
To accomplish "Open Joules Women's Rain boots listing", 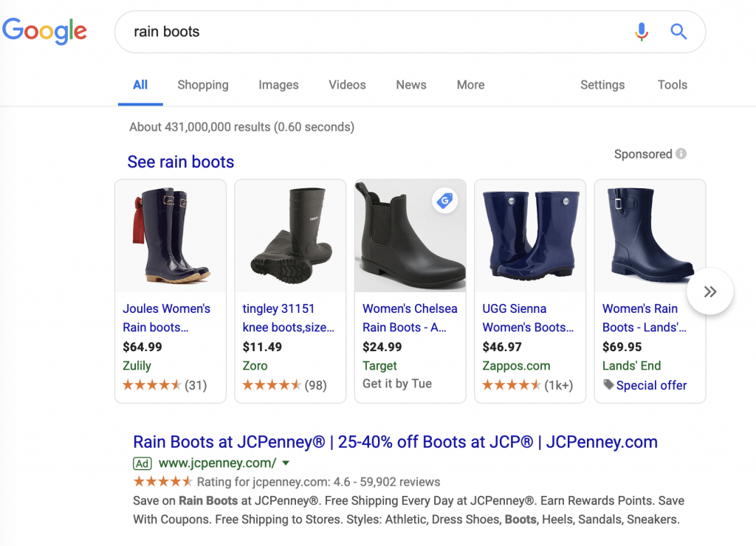I will [x=166, y=318].
